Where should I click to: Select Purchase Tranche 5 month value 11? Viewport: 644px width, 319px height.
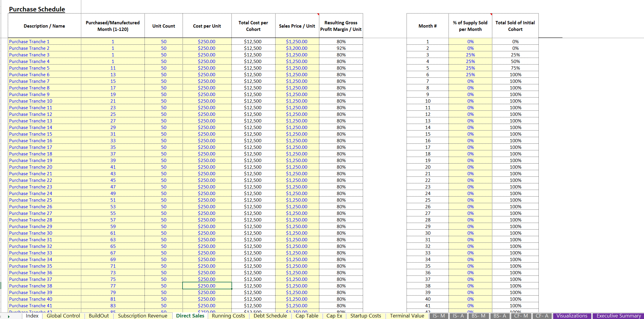point(113,68)
